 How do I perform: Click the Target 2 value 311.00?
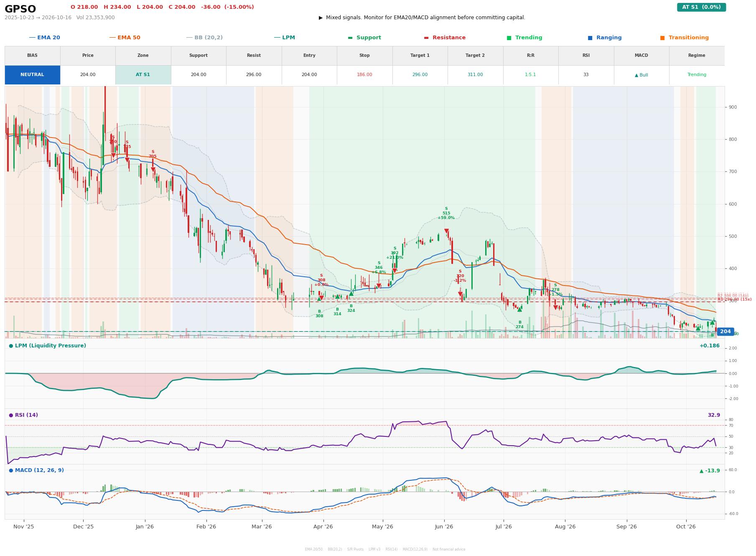[x=475, y=75]
